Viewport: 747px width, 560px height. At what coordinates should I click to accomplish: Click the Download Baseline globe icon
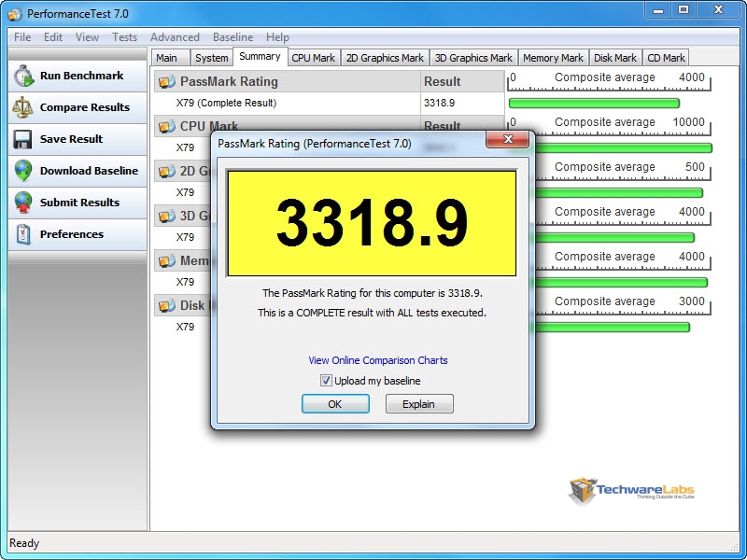point(22,171)
